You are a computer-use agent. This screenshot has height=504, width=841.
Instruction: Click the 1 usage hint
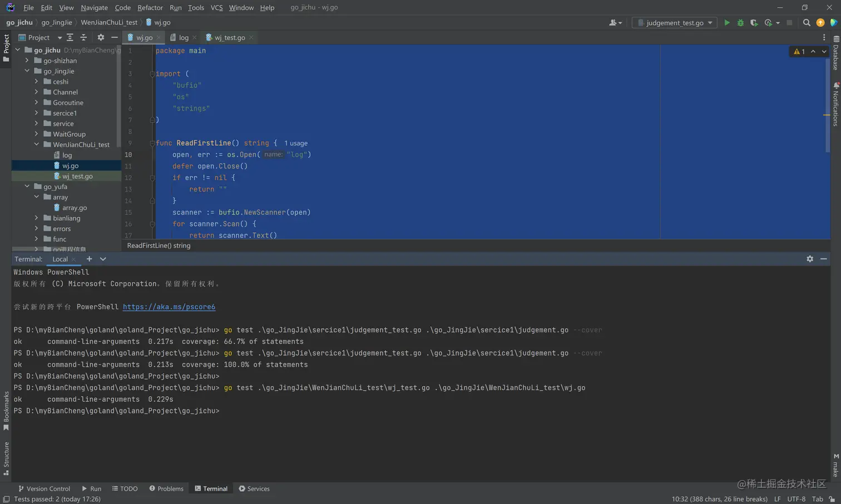(296, 143)
